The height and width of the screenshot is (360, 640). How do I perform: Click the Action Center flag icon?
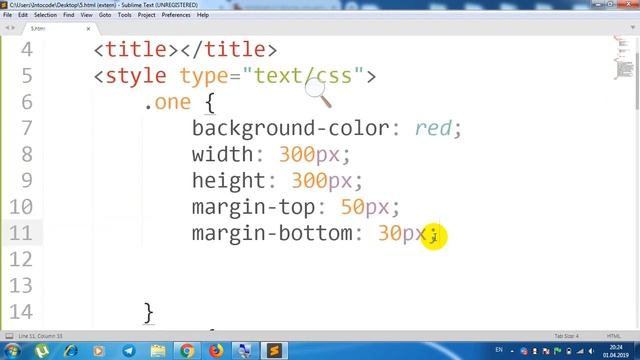pyautogui.click(x=557, y=351)
